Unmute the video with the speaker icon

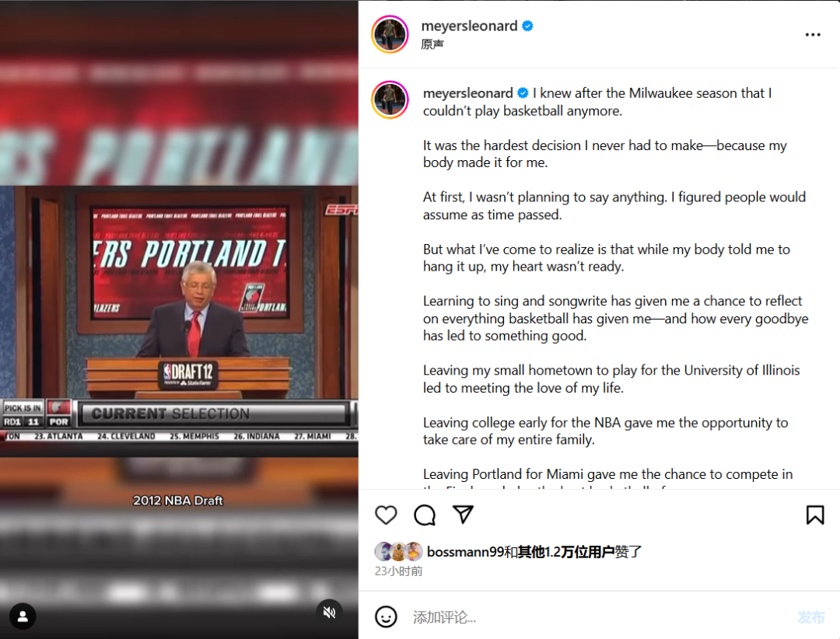coord(330,613)
